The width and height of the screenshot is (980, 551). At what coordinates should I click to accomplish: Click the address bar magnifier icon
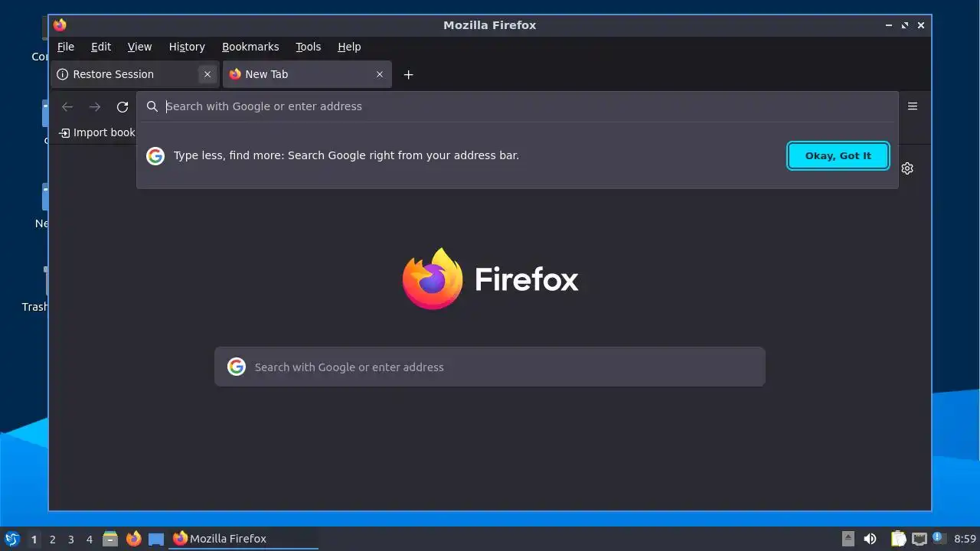click(x=152, y=106)
